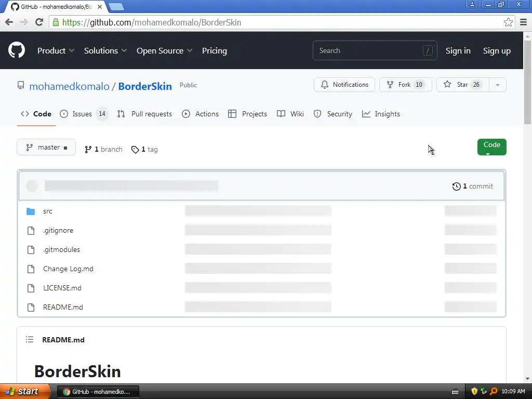Image resolution: width=532 pixels, height=399 pixels.
Task: Click the Chrome user profile icon in title bar
Action: 472,4
